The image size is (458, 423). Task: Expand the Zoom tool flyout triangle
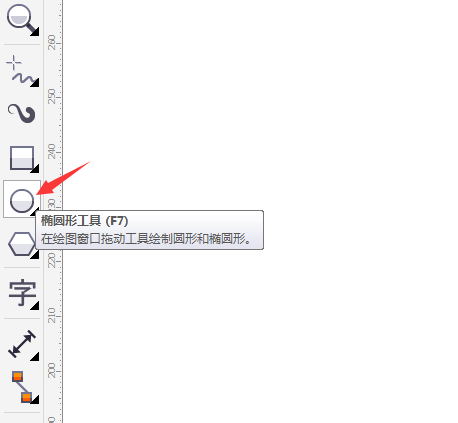tap(35, 32)
